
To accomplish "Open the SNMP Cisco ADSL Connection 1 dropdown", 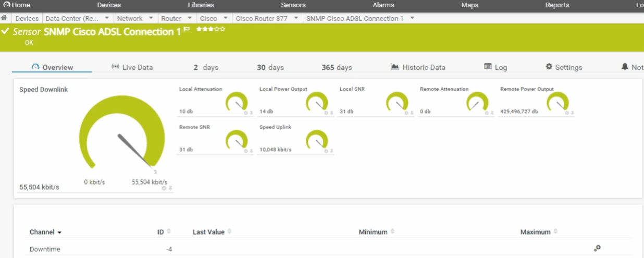I will click(412, 18).
